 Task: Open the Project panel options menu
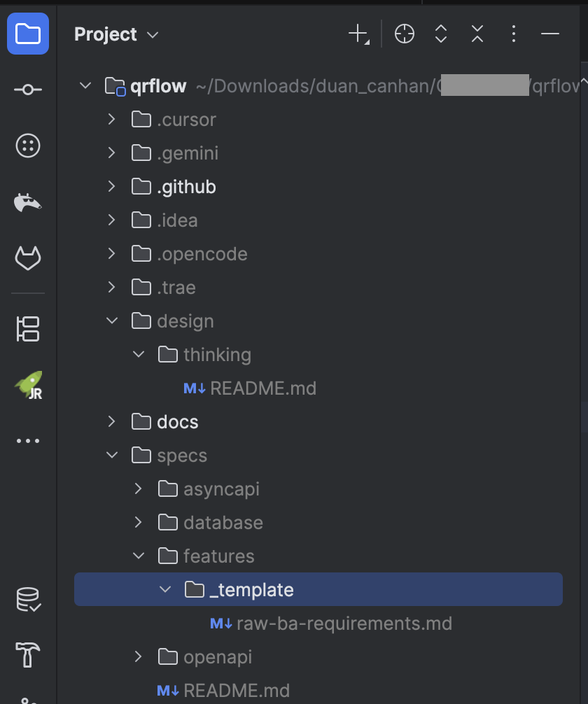pyautogui.click(x=514, y=34)
